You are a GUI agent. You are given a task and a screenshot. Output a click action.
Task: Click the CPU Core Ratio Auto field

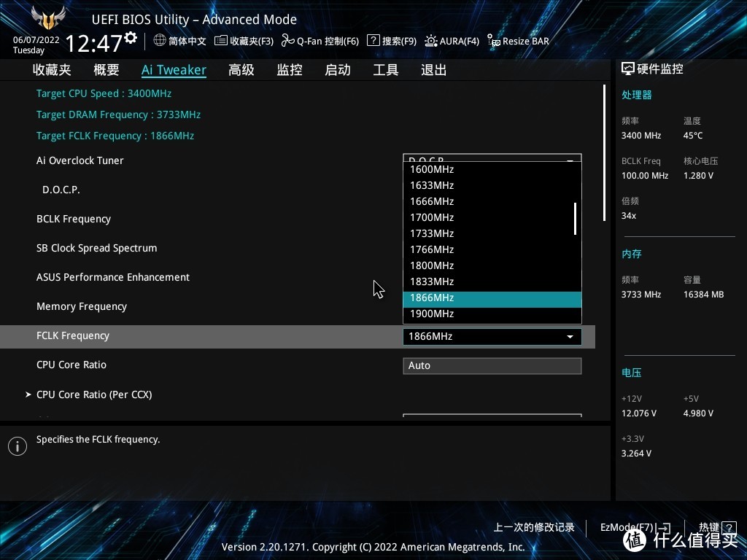(x=492, y=366)
